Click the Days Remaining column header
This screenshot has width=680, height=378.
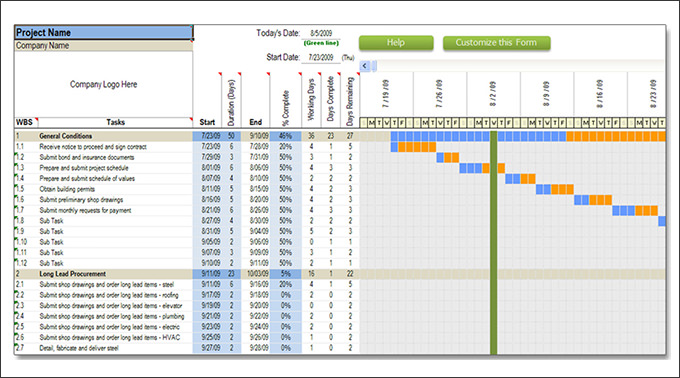click(350, 101)
